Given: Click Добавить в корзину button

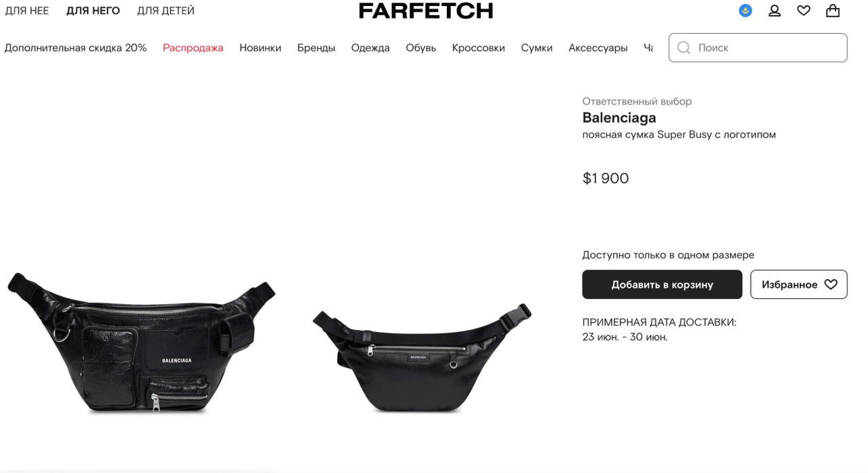Looking at the screenshot, I should 662,285.
